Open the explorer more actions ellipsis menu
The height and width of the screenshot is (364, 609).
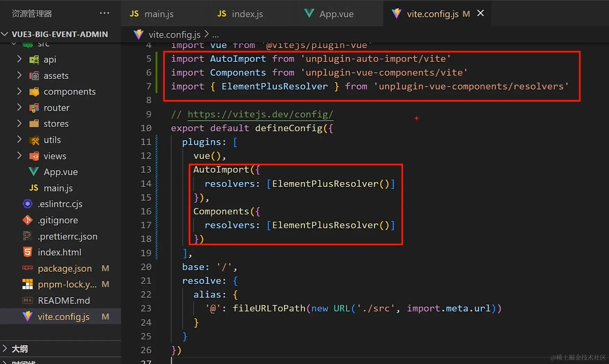104,14
